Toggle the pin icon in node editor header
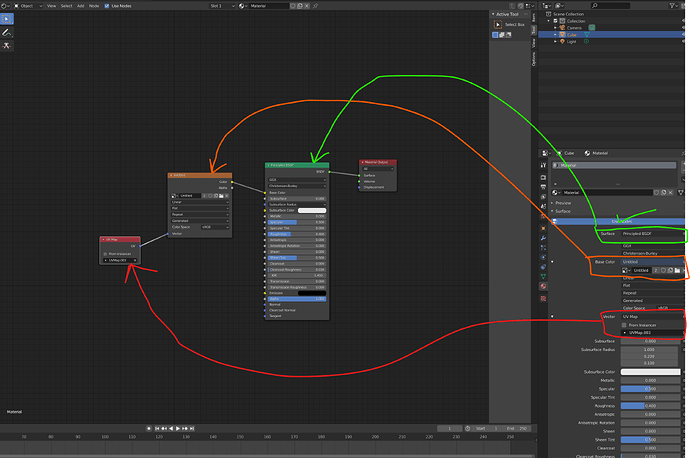690x458 pixels. click(315, 6)
